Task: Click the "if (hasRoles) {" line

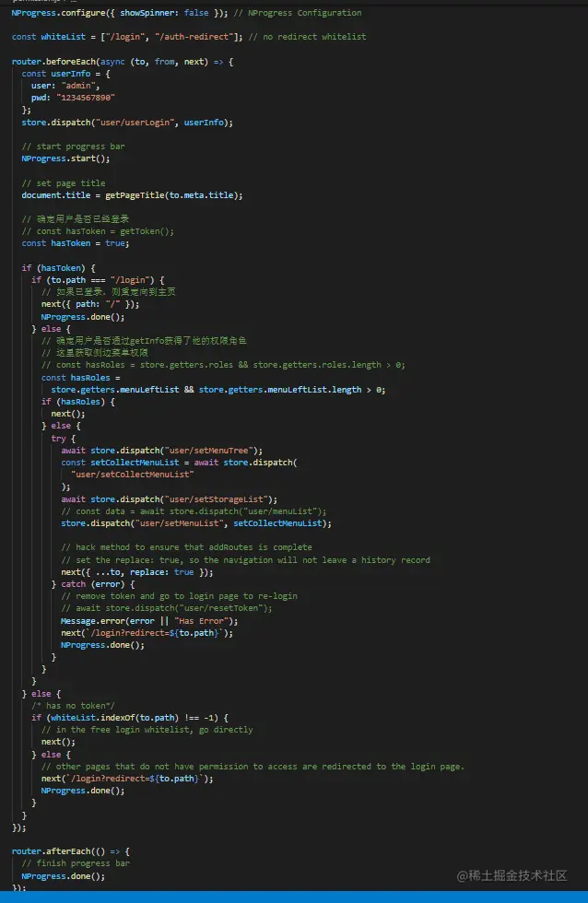Action: click(x=77, y=402)
